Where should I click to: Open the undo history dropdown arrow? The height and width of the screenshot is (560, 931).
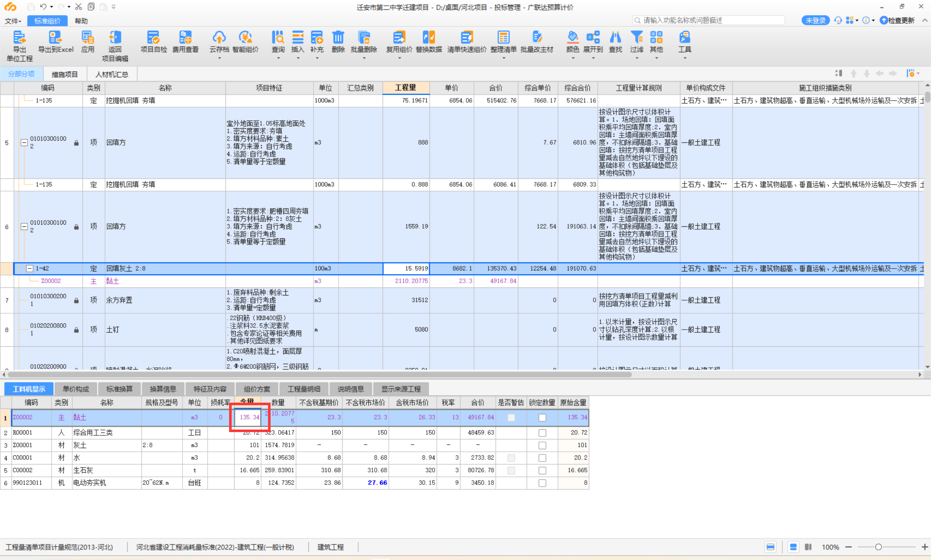(x=51, y=7)
